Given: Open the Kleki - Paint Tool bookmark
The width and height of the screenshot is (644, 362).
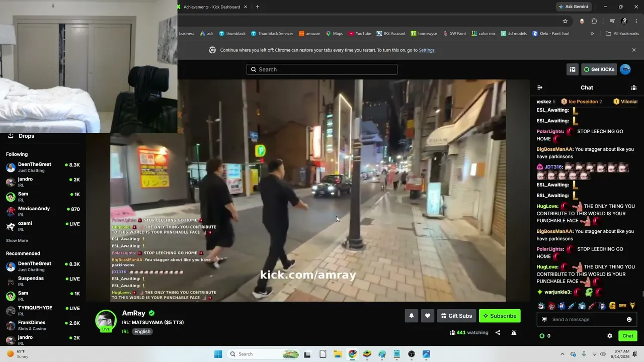Looking at the screenshot, I should click(551, 34).
